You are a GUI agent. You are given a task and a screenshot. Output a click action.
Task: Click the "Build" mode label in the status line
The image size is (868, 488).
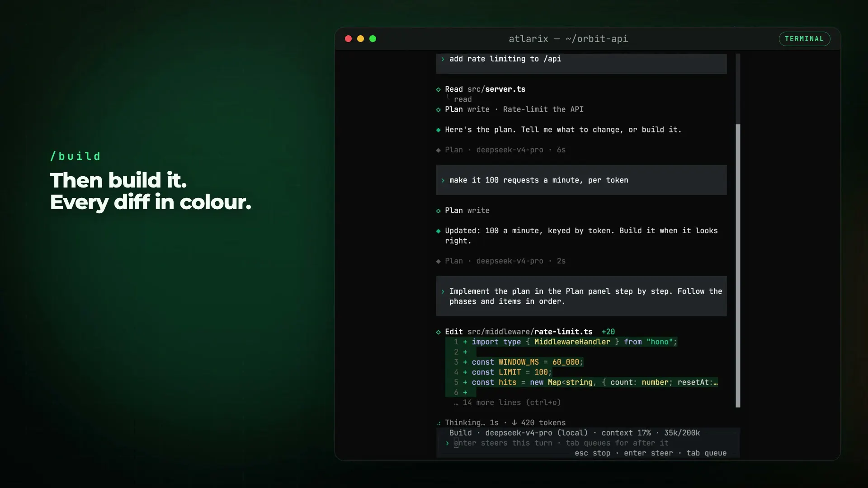click(460, 433)
